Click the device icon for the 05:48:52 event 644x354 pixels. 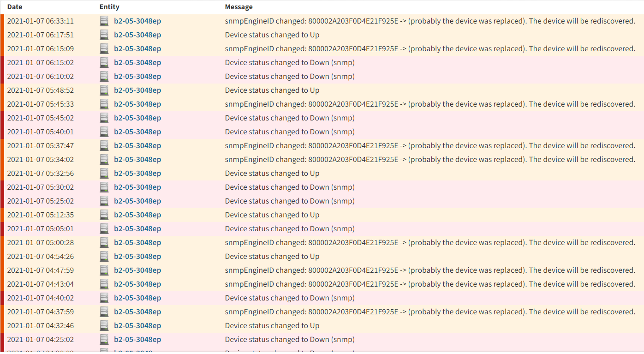pyautogui.click(x=104, y=90)
